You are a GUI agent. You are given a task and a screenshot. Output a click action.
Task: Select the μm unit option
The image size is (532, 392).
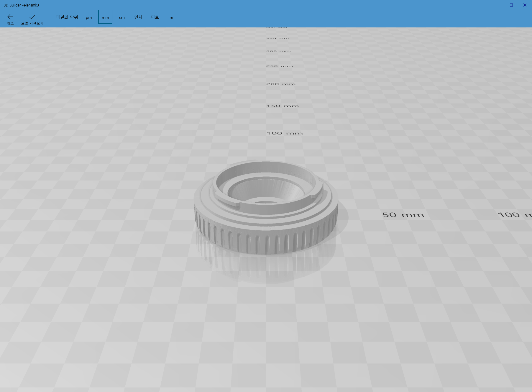[89, 17]
